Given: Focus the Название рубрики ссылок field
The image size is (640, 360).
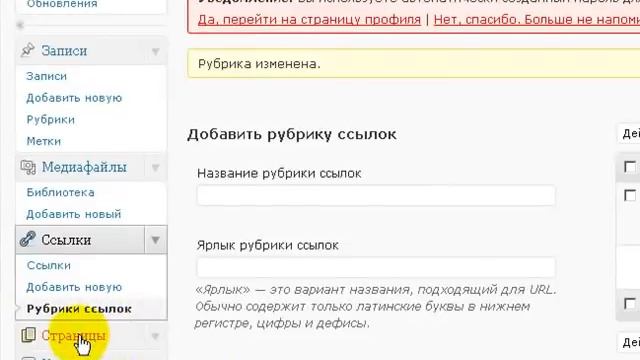Looking at the screenshot, I should 376,196.
